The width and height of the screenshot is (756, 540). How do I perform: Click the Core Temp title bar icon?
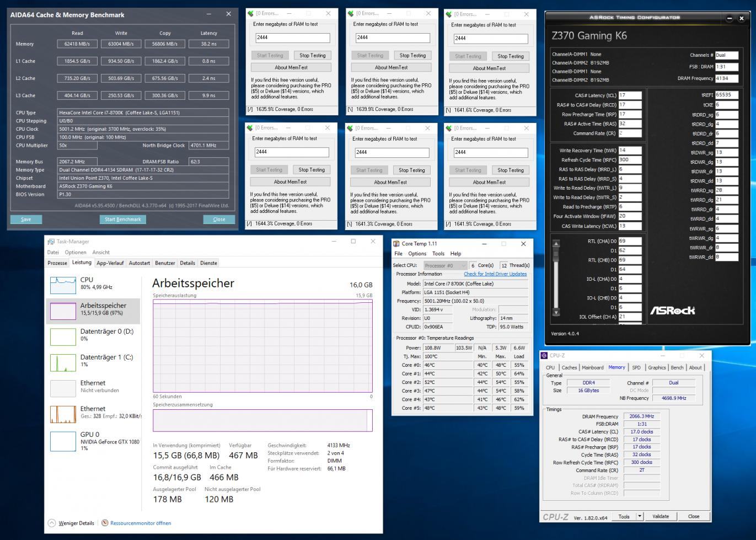pyautogui.click(x=396, y=244)
